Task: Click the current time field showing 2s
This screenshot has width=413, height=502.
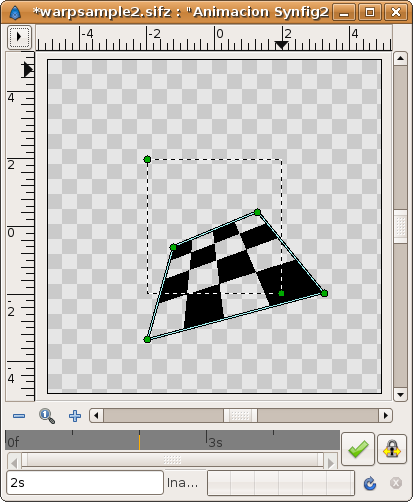Action: coord(85,483)
